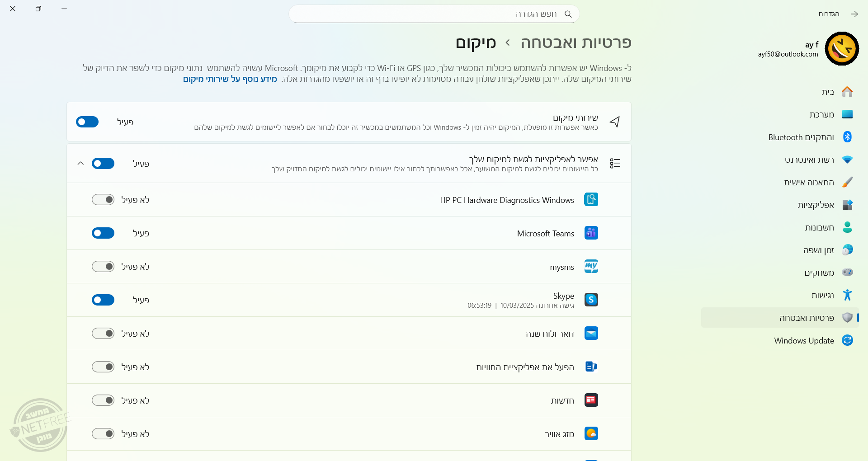Select the accessibility icon in sidebar

coord(847,295)
